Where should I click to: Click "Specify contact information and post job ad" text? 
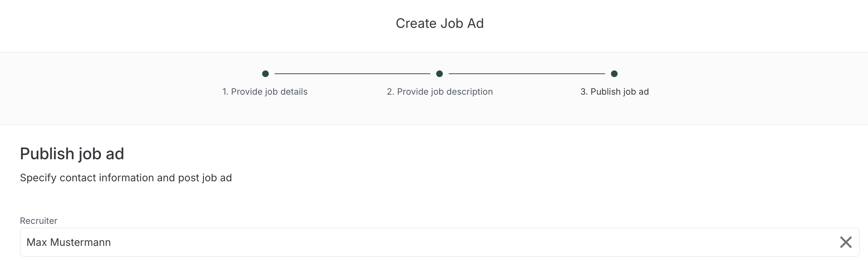pos(126,178)
